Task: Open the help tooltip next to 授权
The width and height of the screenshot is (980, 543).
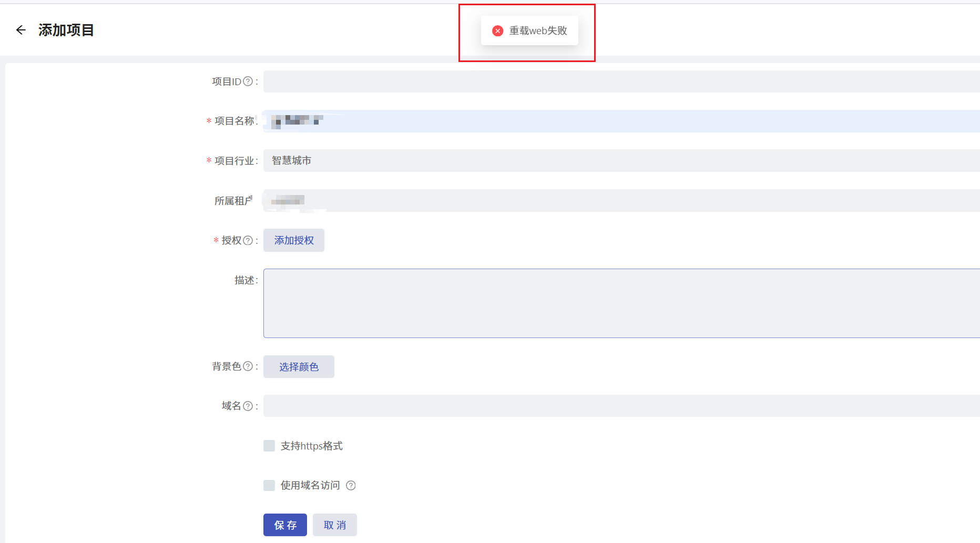Action: tap(248, 240)
